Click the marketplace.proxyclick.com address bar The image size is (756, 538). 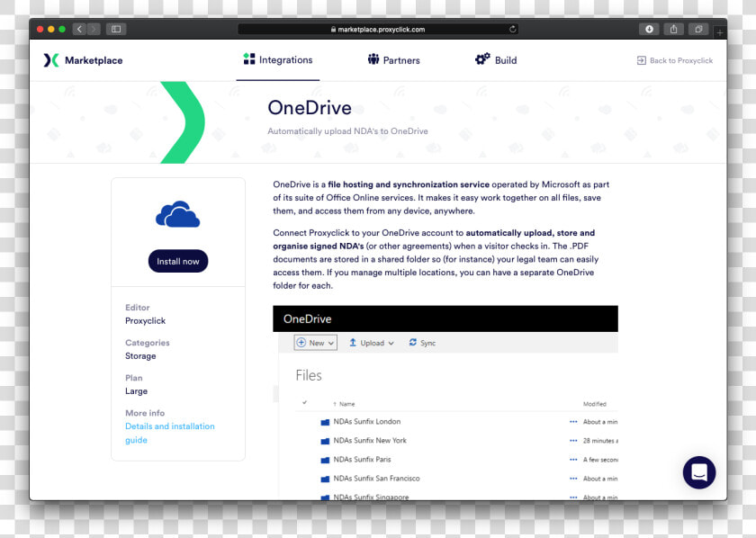click(378, 30)
